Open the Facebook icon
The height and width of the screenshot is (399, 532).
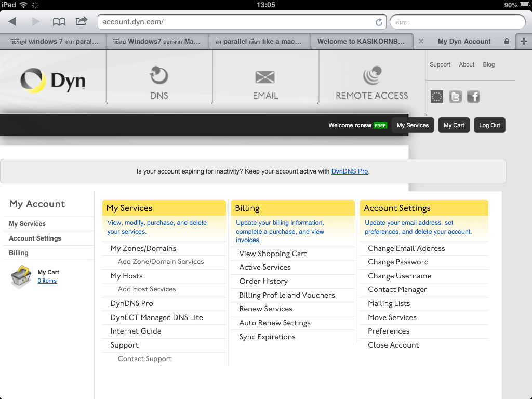pos(473,97)
